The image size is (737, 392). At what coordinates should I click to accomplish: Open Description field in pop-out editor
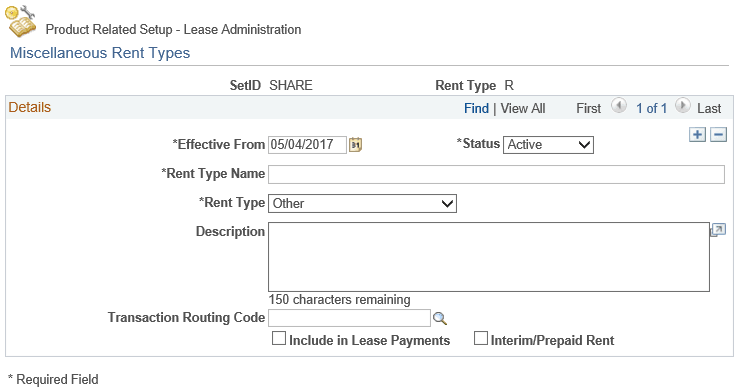[x=718, y=230]
